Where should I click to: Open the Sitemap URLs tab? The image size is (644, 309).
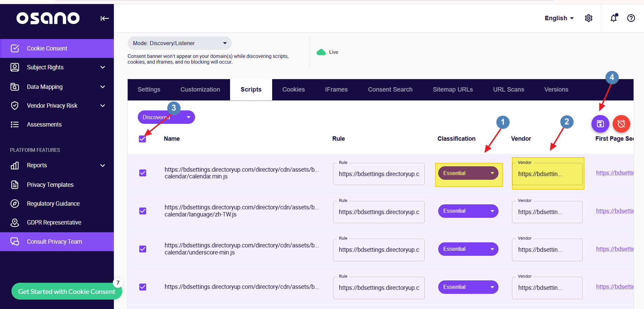(453, 90)
